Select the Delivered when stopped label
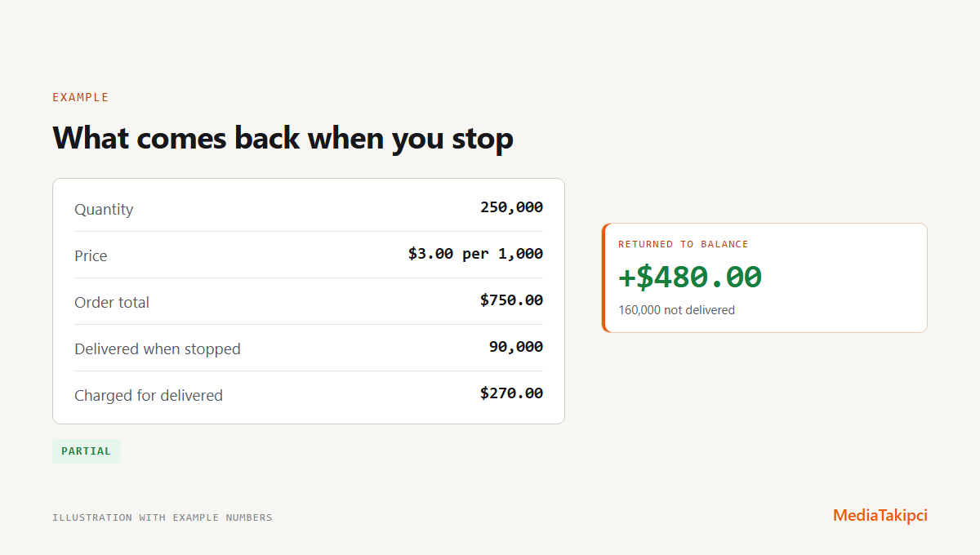The width and height of the screenshot is (980, 555). click(158, 349)
